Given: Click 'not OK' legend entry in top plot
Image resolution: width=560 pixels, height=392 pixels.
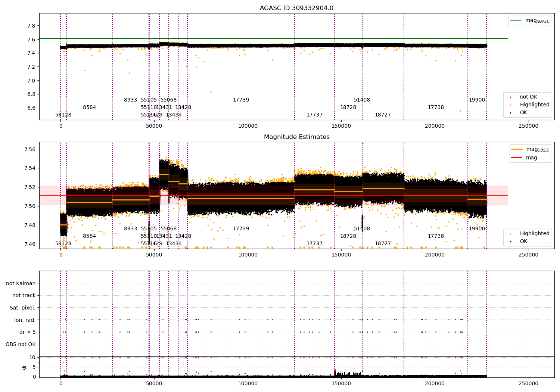Looking at the screenshot, I should tap(528, 97).
